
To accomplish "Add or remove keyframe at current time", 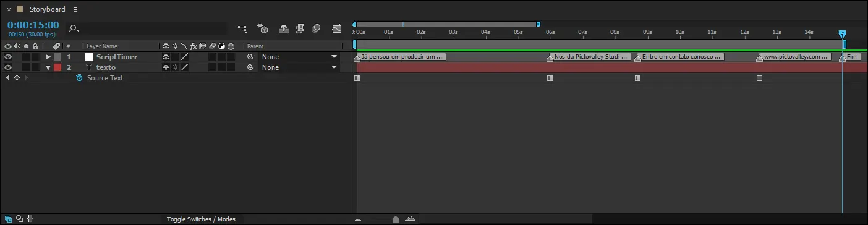I will pos(17,78).
